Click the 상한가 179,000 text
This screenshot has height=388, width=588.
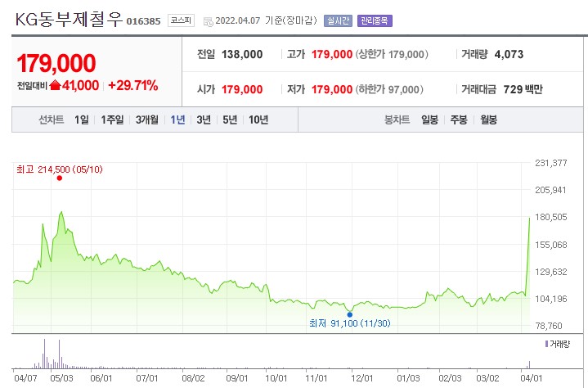coord(392,54)
